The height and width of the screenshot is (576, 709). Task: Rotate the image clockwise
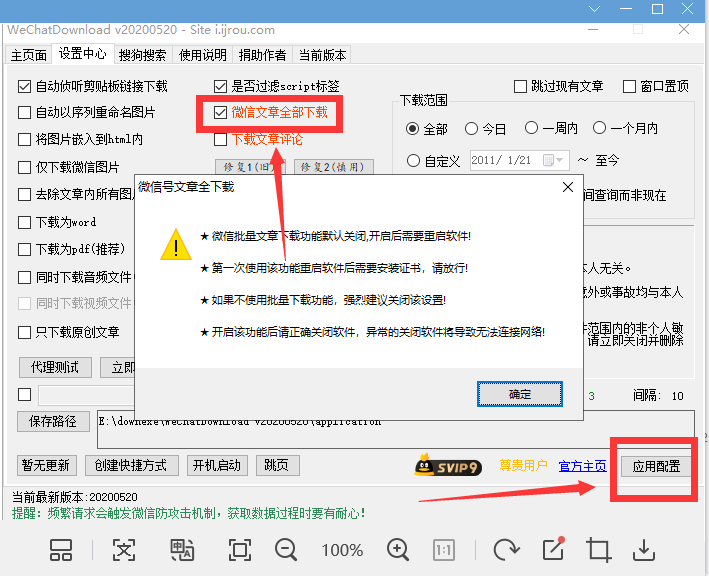pyautogui.click(x=506, y=550)
